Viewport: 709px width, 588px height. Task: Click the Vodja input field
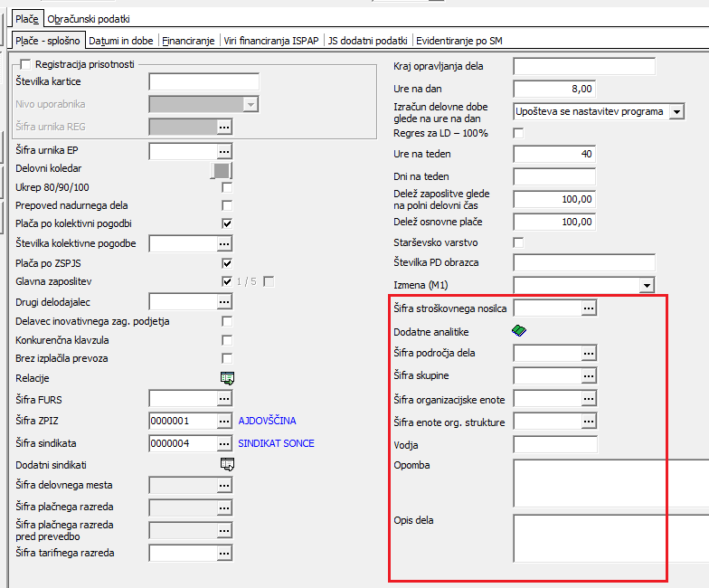click(555, 445)
